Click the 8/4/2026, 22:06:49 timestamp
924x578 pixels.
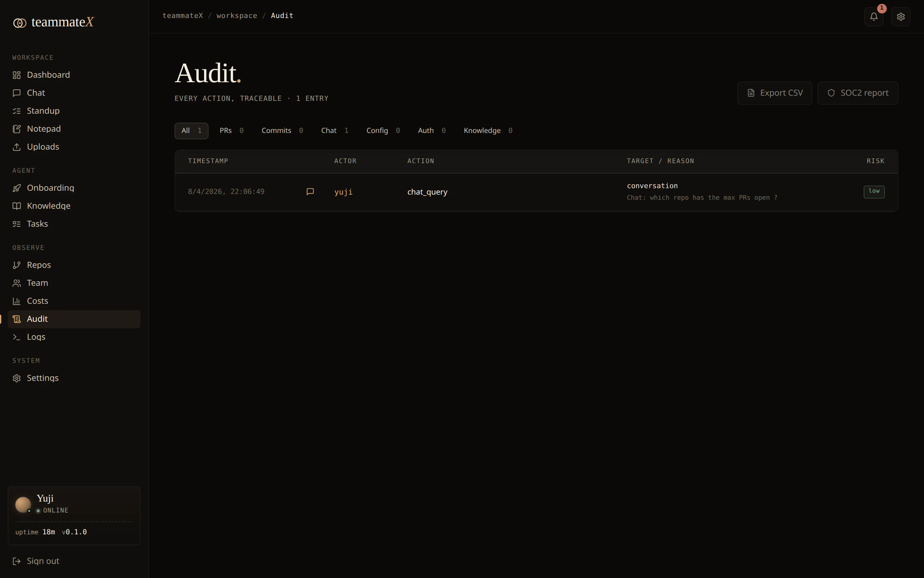click(x=226, y=191)
